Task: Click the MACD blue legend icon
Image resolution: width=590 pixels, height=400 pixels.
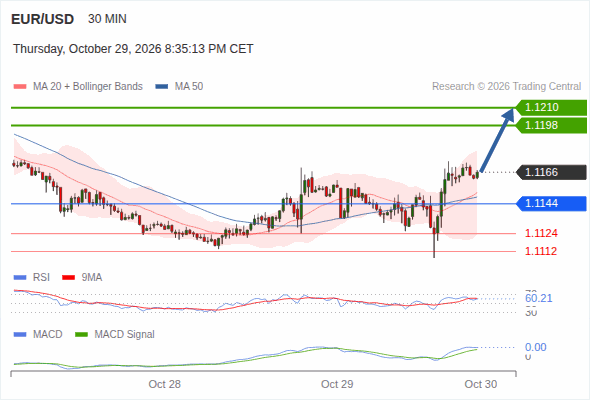Action: point(20,335)
